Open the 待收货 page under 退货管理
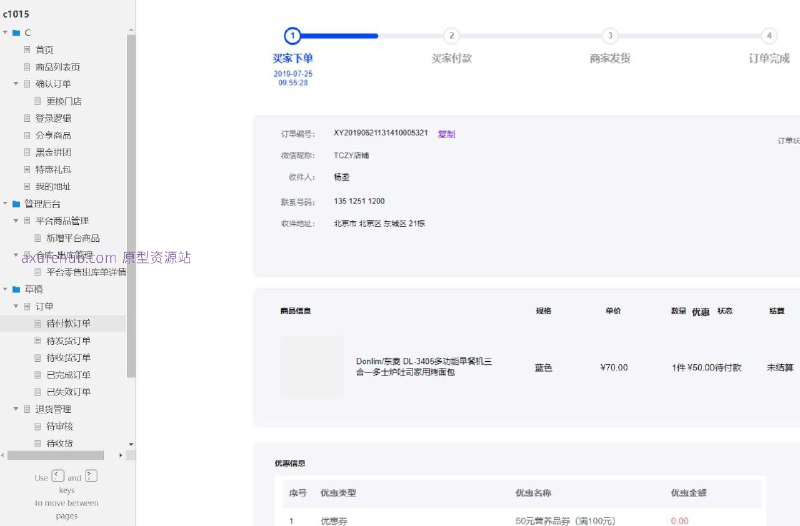This screenshot has width=800, height=526. [x=60, y=443]
